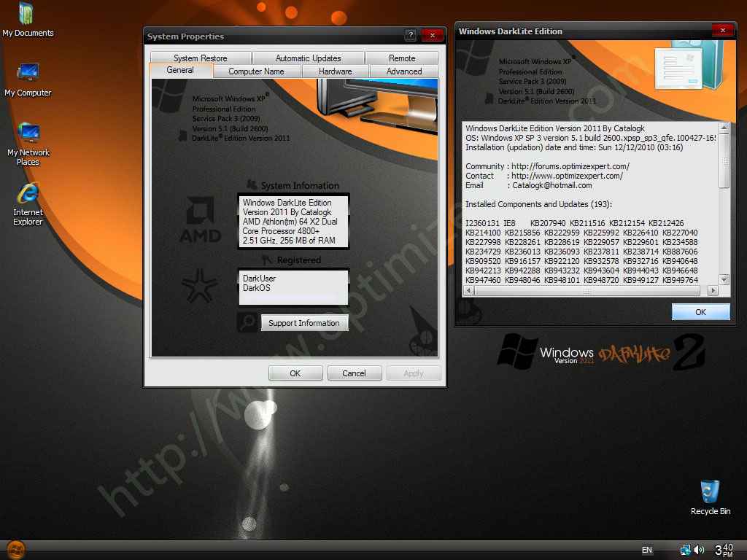Click the www.optimizexpert.com contact URL

pyautogui.click(x=567, y=176)
